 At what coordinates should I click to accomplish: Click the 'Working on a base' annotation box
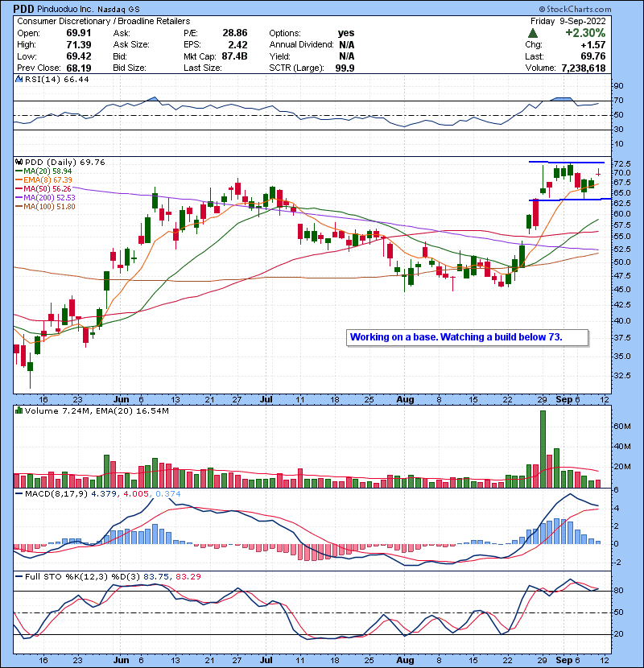[x=467, y=337]
